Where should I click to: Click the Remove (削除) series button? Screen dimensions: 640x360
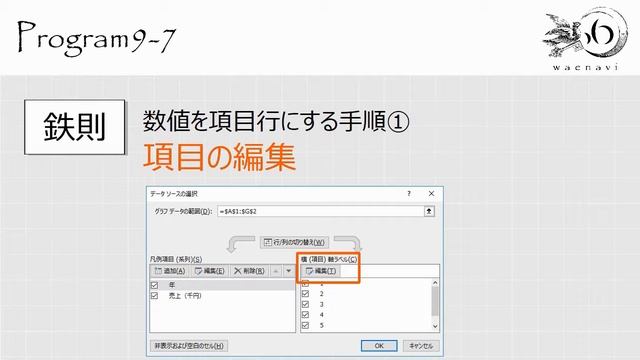click(249, 271)
